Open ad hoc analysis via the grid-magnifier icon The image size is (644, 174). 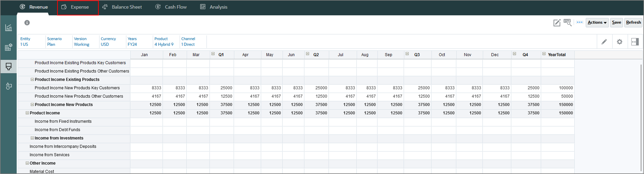point(567,22)
